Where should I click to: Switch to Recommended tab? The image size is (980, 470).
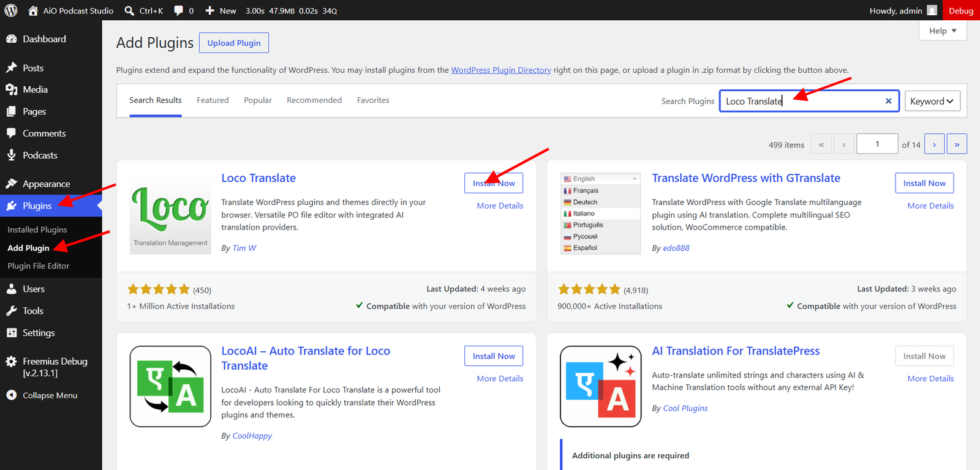314,100
